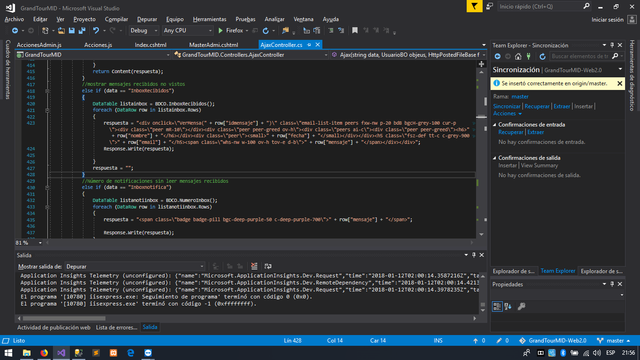Click the Buscar elementos search box
The image size is (640, 360).
pos(580,56)
